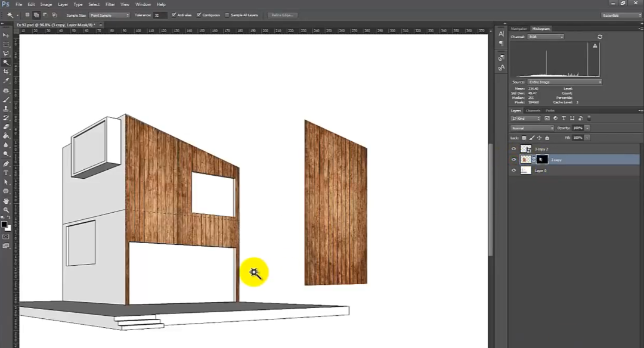Click the Refine Edge button
The width and height of the screenshot is (644, 348).
click(283, 15)
